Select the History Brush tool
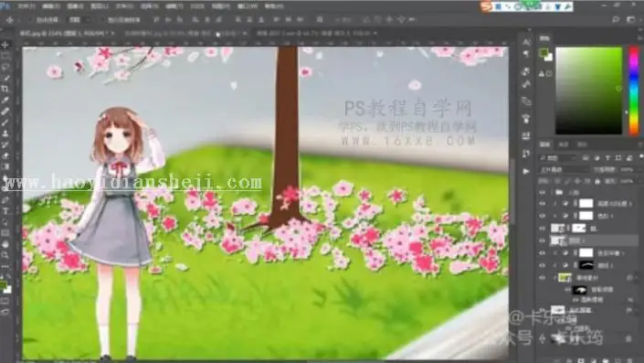 pyautogui.click(x=5, y=144)
